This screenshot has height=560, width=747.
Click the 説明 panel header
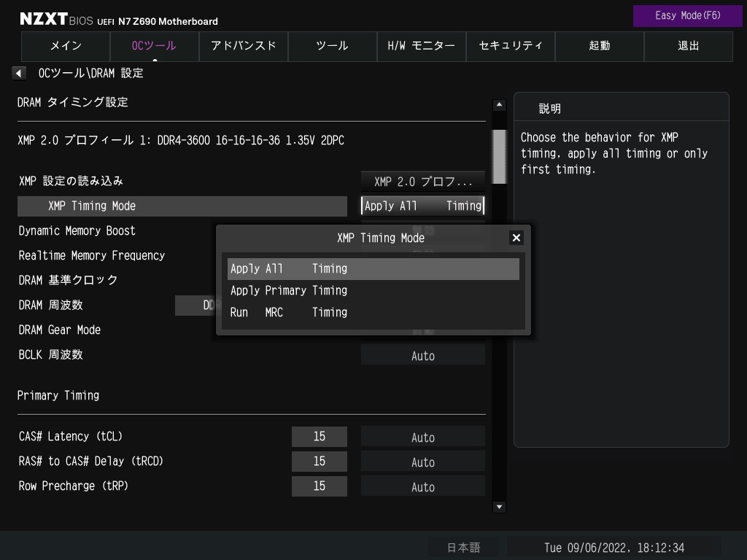pyautogui.click(x=549, y=109)
